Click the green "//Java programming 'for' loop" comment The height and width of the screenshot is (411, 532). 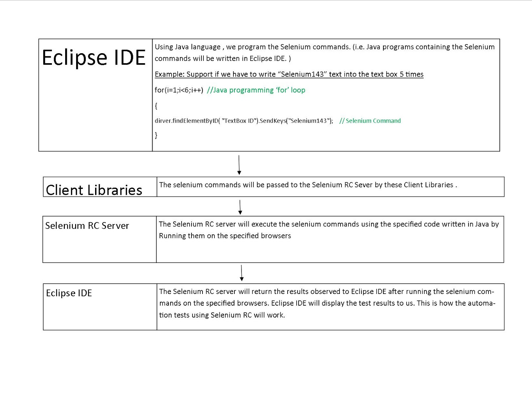(256, 90)
